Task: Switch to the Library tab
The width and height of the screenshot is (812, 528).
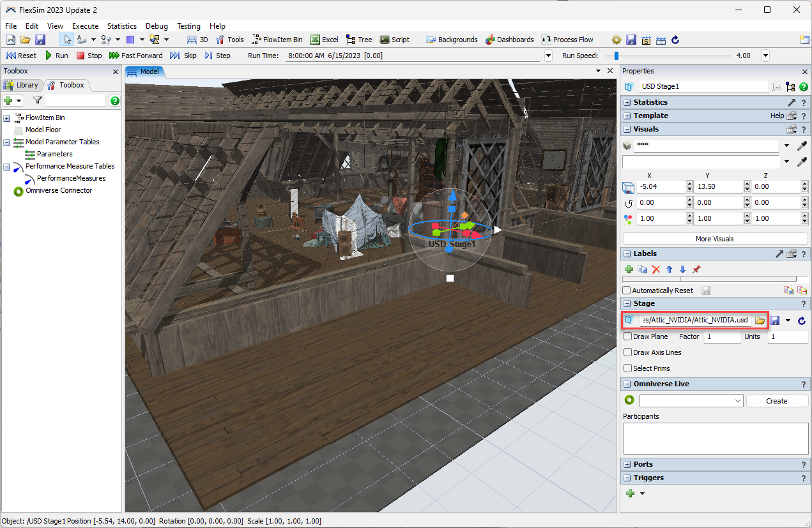Action: coord(22,85)
